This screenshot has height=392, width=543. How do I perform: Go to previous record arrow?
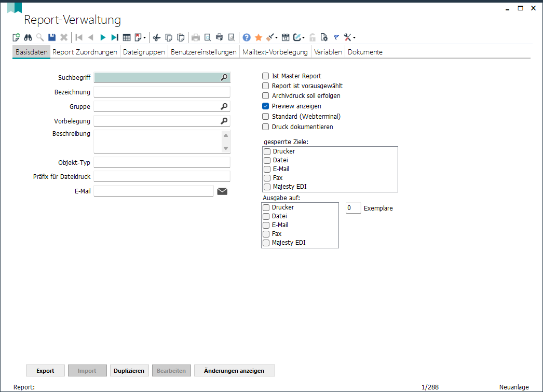91,37
